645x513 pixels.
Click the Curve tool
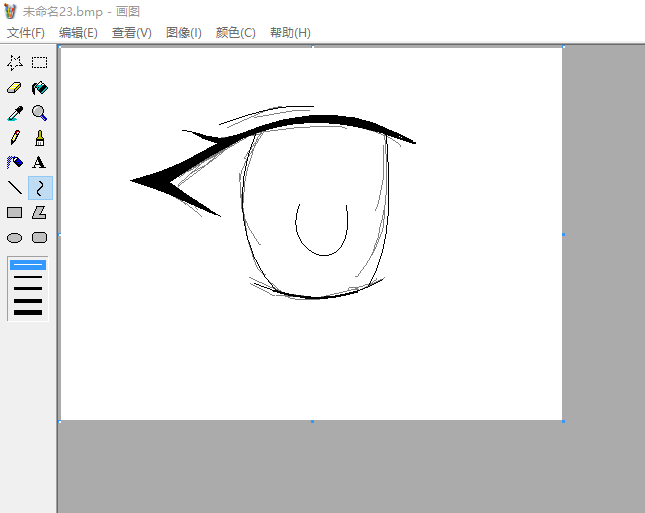(40, 188)
